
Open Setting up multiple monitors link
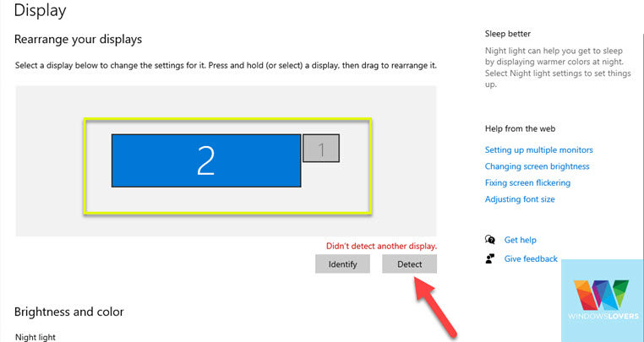[539, 149]
